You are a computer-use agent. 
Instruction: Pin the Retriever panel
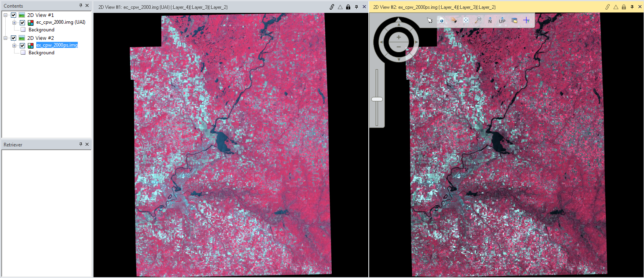coord(81,144)
